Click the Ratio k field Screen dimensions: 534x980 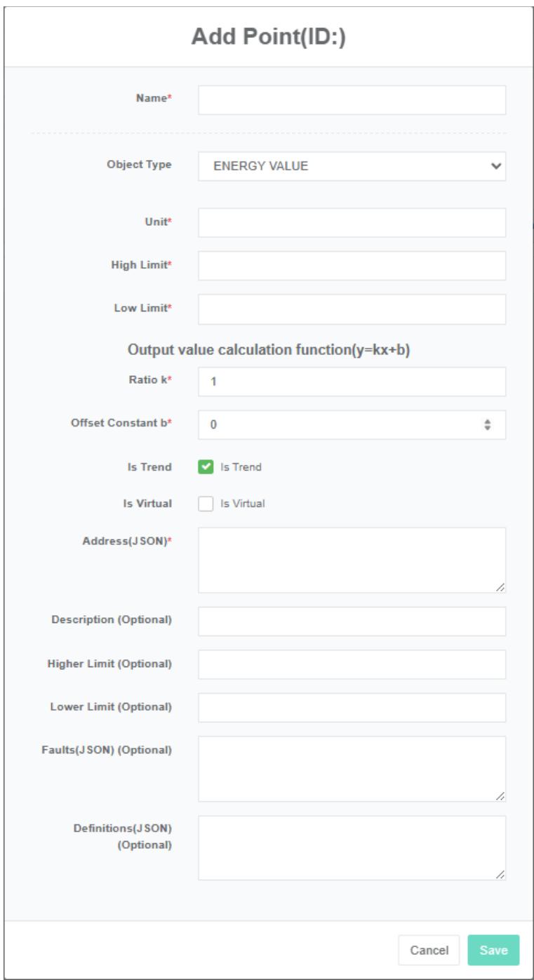[x=352, y=382]
